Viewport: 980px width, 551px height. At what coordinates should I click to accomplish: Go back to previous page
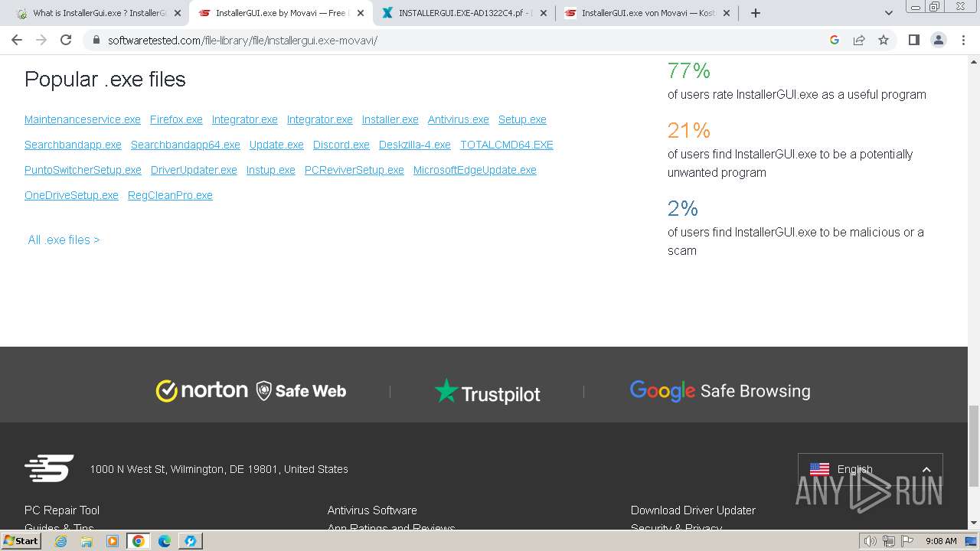coord(17,40)
